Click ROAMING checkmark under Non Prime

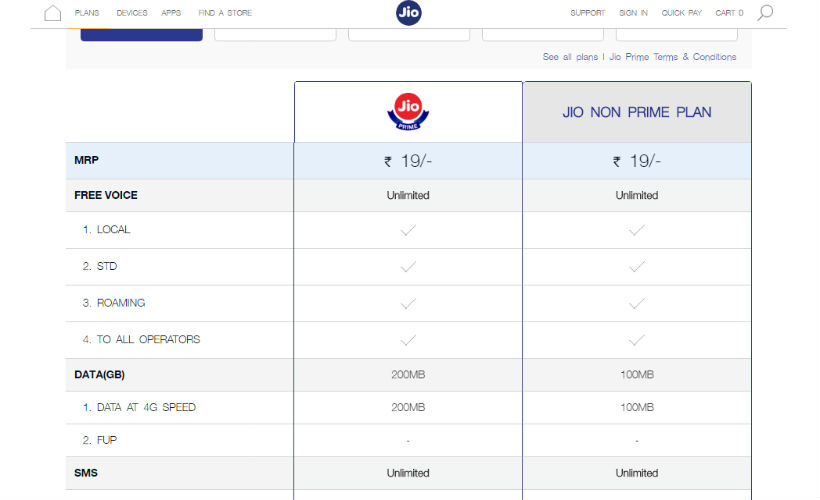[x=636, y=303]
